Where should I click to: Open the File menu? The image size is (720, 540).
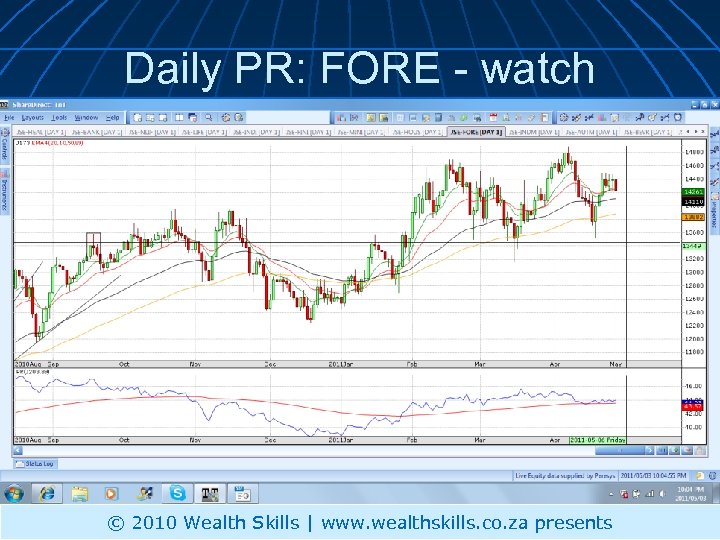(9, 118)
